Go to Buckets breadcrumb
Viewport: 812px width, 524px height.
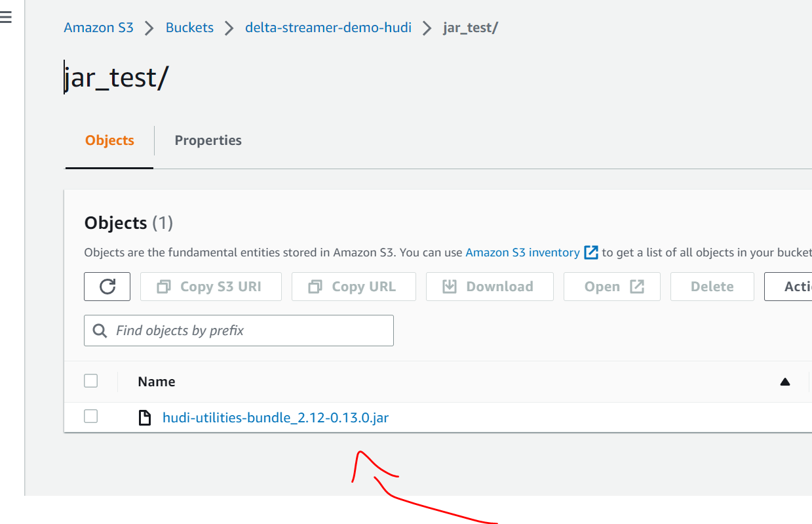coord(189,28)
